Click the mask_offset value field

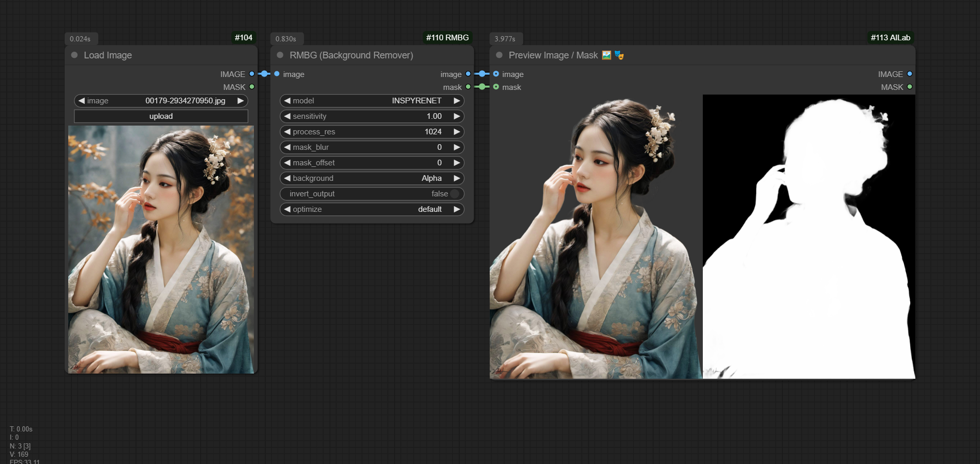pos(372,163)
